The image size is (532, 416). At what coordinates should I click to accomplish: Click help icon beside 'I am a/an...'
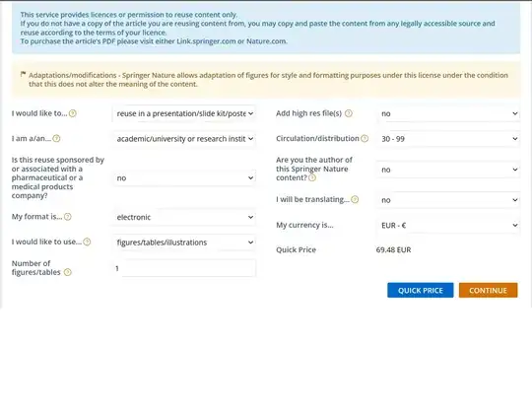pyautogui.click(x=56, y=139)
